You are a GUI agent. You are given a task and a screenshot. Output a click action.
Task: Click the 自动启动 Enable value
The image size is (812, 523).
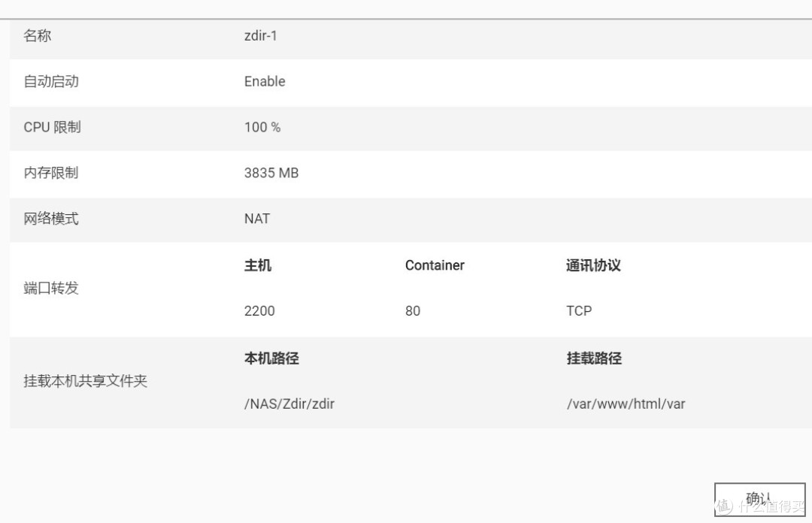[264, 81]
